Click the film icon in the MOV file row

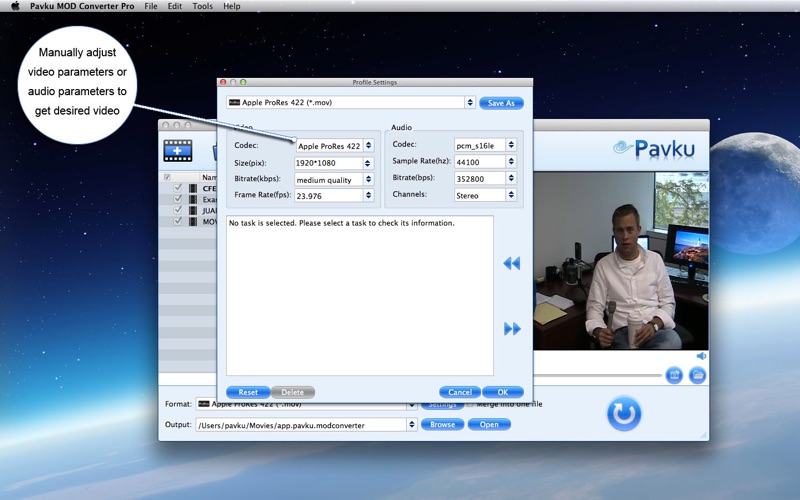[x=193, y=221]
